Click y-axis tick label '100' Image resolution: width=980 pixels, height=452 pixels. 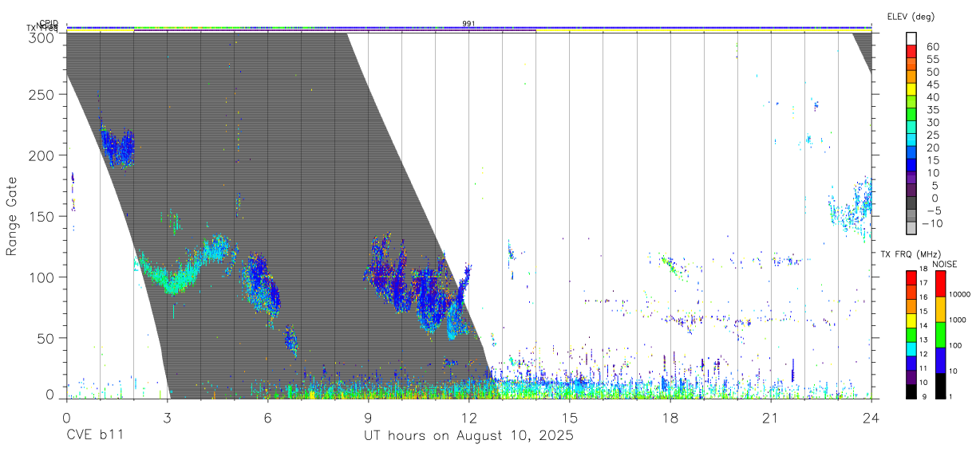(41, 277)
